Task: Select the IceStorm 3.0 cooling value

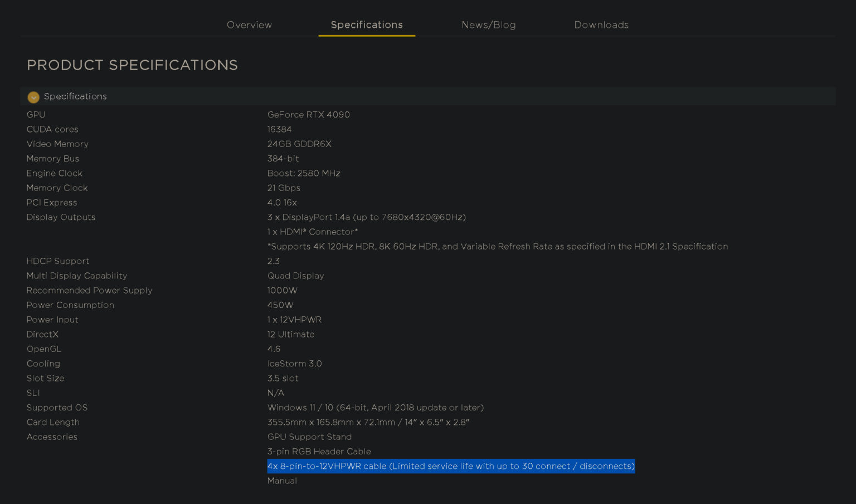Action: pyautogui.click(x=294, y=363)
